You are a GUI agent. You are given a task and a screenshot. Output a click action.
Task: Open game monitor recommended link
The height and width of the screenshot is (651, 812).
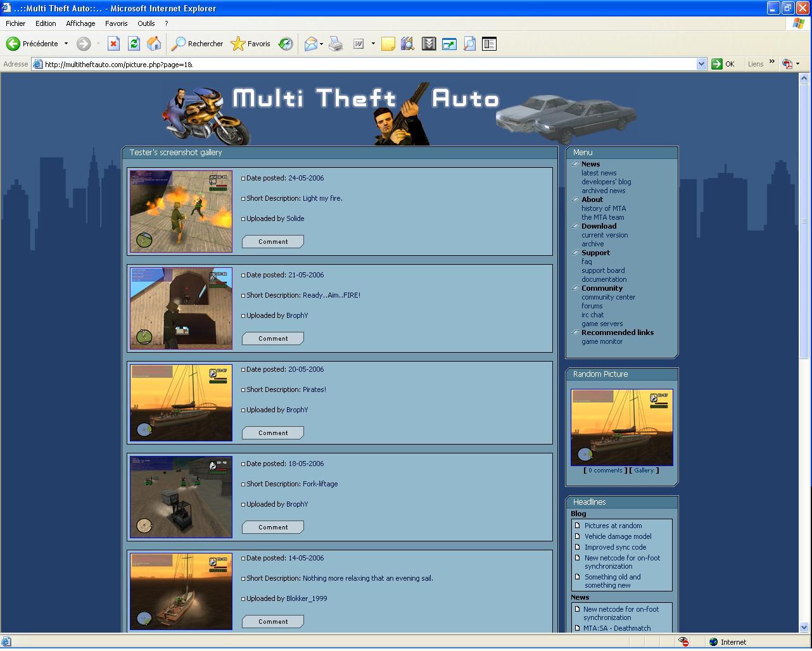602,341
